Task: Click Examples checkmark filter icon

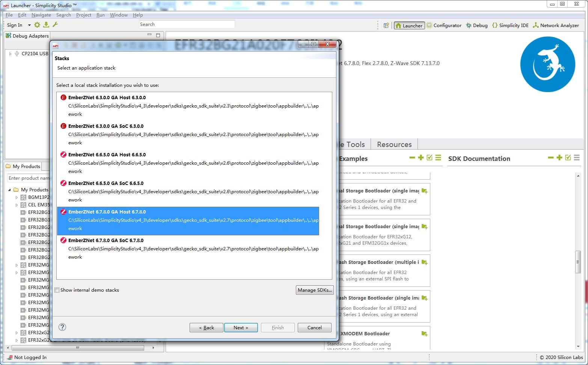Action: 430,158
